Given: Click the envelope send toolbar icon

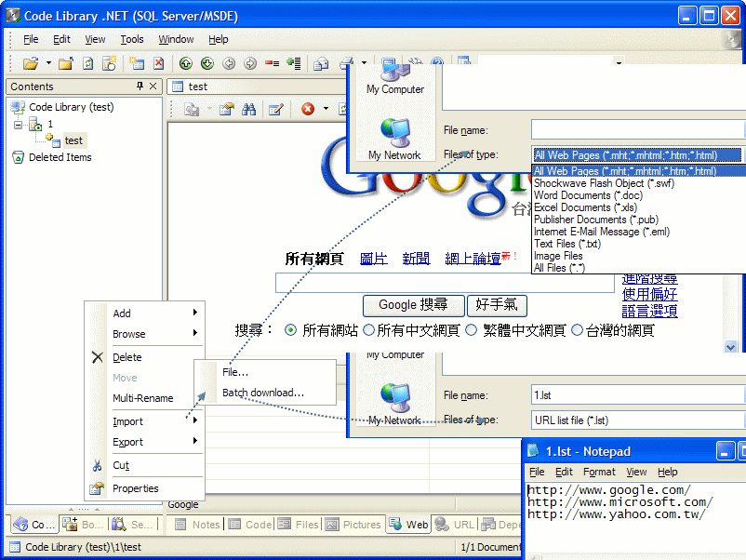Looking at the screenshot, I should [321, 63].
